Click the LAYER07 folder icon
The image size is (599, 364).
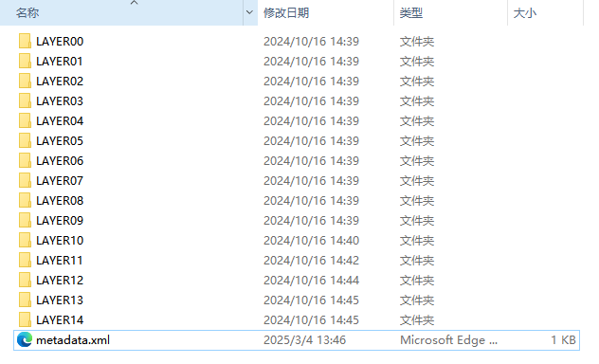[25, 180]
